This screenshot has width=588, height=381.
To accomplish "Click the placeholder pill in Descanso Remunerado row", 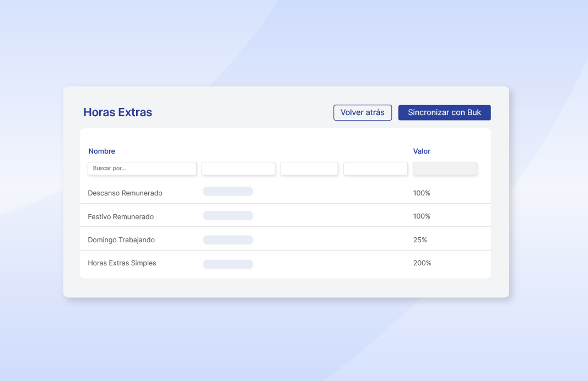I will click(228, 191).
